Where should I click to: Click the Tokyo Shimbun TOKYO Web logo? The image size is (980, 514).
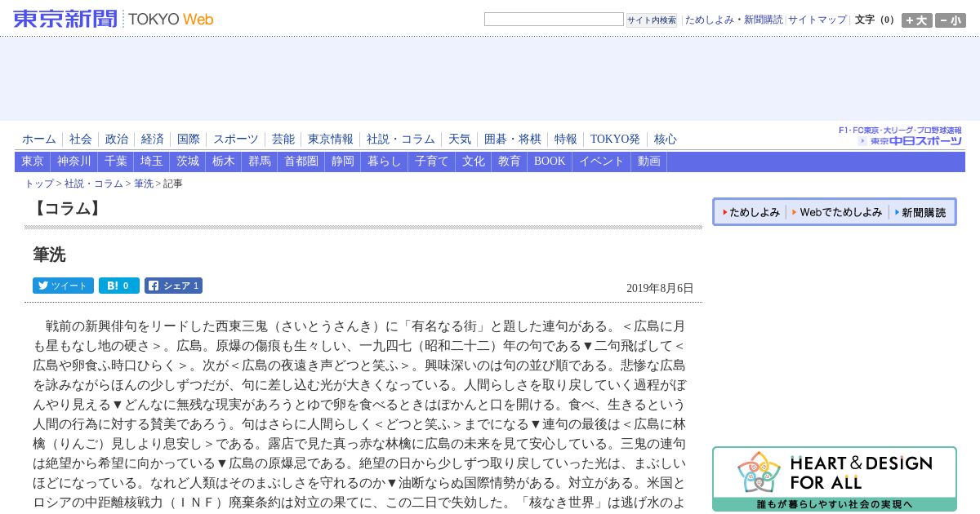114,19
